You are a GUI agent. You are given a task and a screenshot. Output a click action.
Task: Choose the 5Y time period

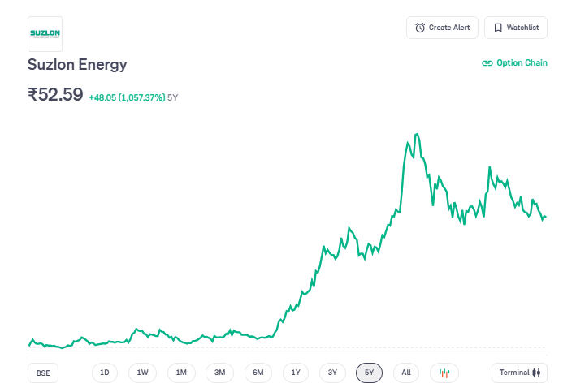click(x=369, y=373)
